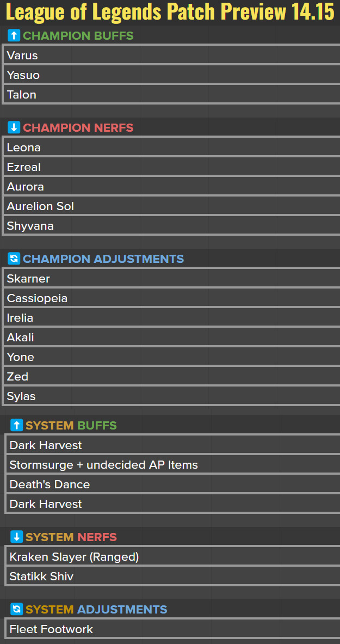
Task: Select the Yone row
Action: [x=171, y=357]
